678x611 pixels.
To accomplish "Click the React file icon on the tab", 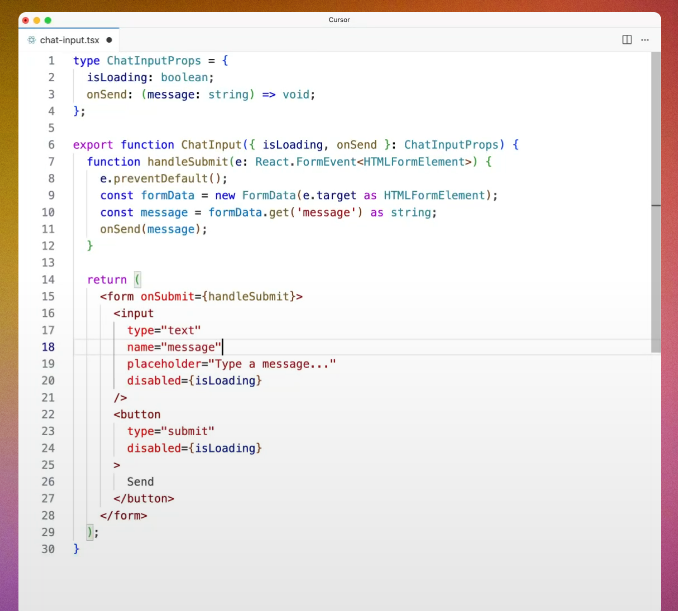I will 32,40.
